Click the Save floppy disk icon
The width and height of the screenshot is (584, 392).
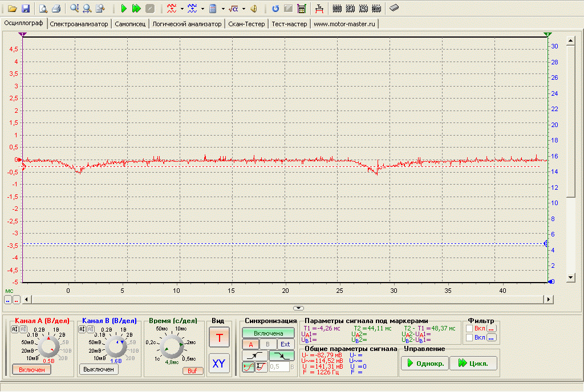26,9
